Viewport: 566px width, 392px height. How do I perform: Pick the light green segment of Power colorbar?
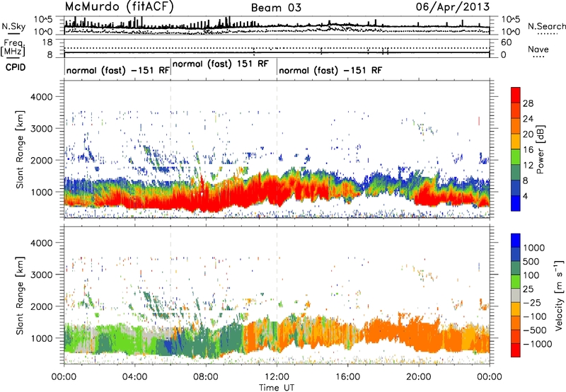tap(516, 157)
